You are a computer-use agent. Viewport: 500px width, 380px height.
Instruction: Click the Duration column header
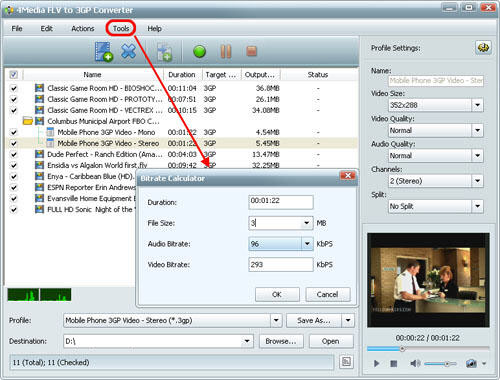tap(182, 75)
